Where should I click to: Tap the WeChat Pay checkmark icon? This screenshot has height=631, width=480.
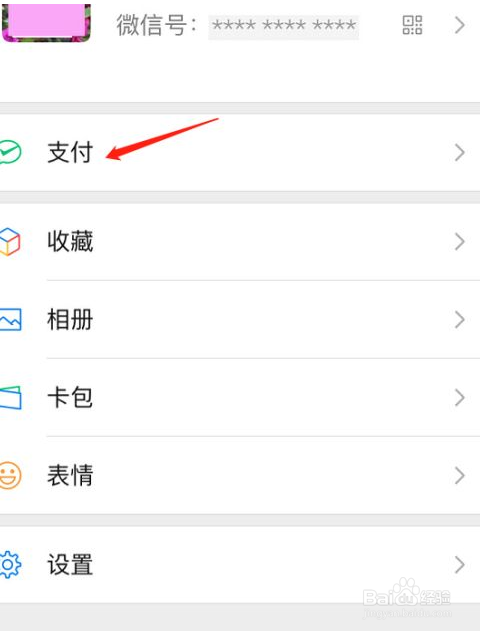[10, 152]
